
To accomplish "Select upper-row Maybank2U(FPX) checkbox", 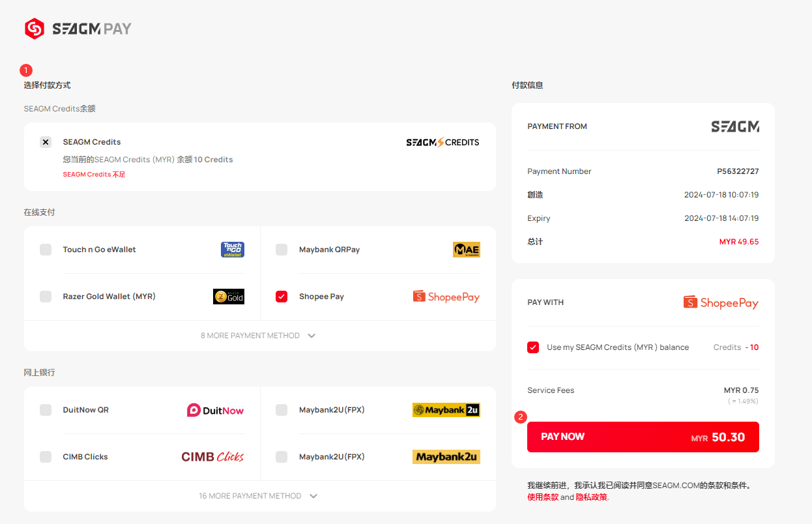I will pos(282,410).
